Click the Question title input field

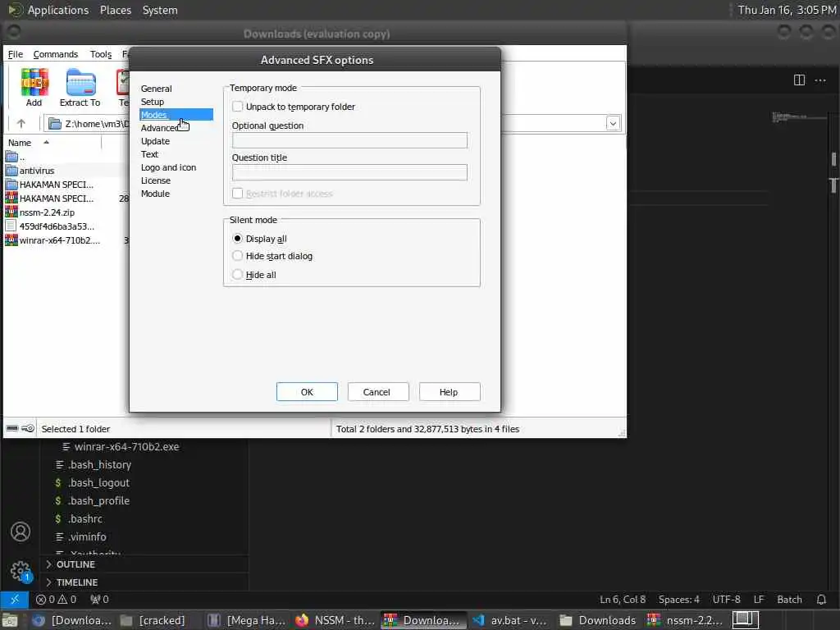click(349, 172)
